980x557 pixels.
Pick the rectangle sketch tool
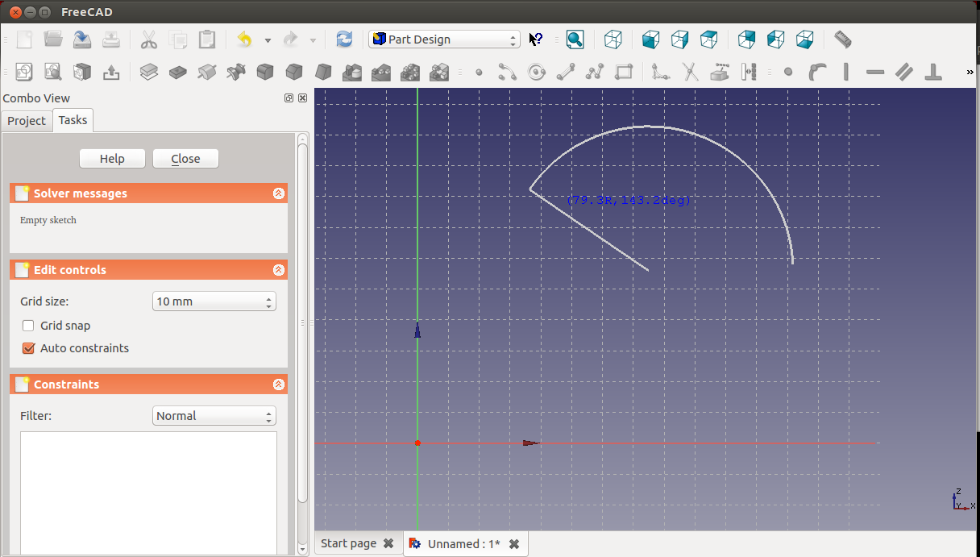[x=624, y=72]
